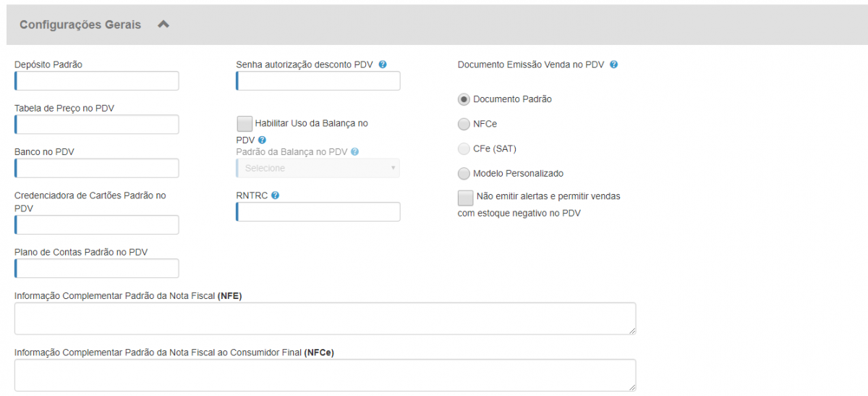
Task: Enable Habilitar Uso da Balança no PDV checkbox
Action: [x=244, y=124]
